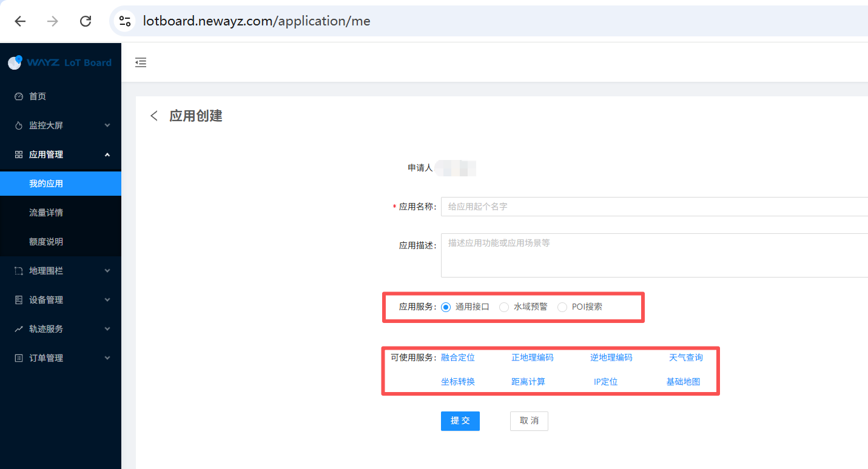Viewport: 868px width, 469px height.
Task: Open the IP定位 service link
Action: click(606, 382)
